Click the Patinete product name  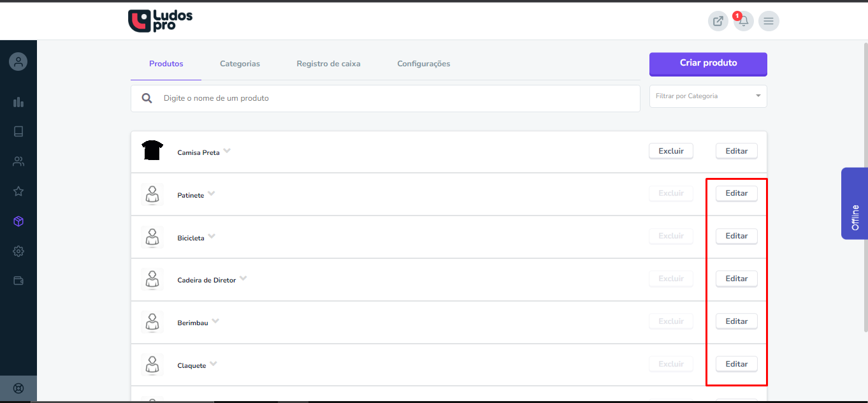191,196
